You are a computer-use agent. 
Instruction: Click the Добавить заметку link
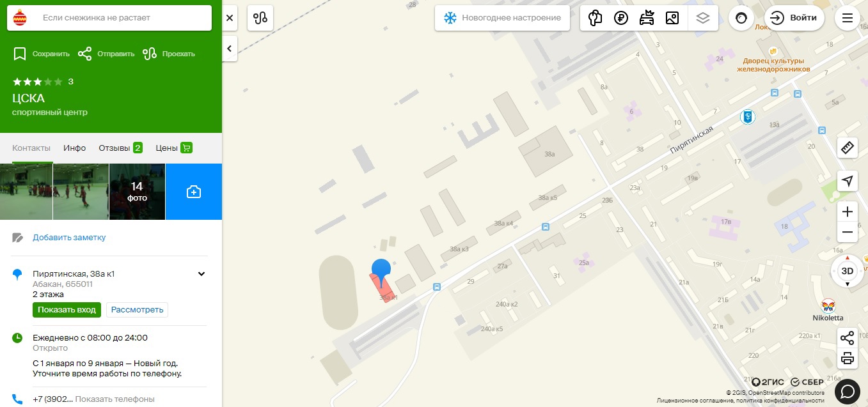click(69, 238)
